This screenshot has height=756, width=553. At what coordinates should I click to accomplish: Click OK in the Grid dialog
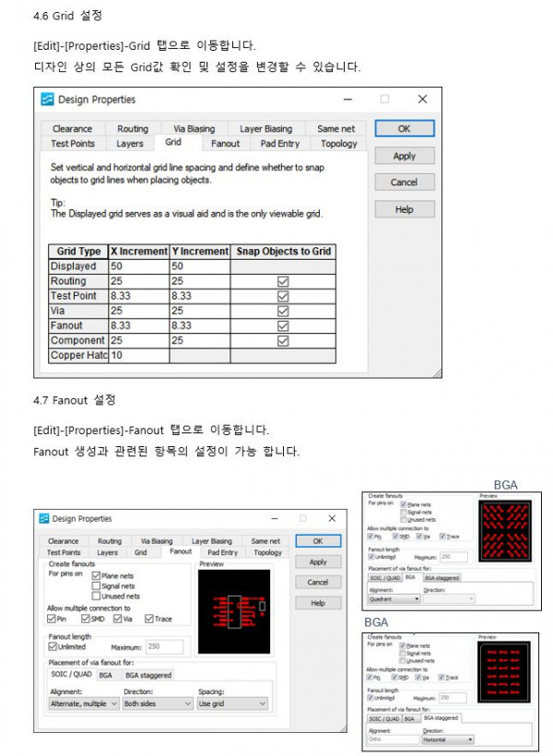click(405, 129)
